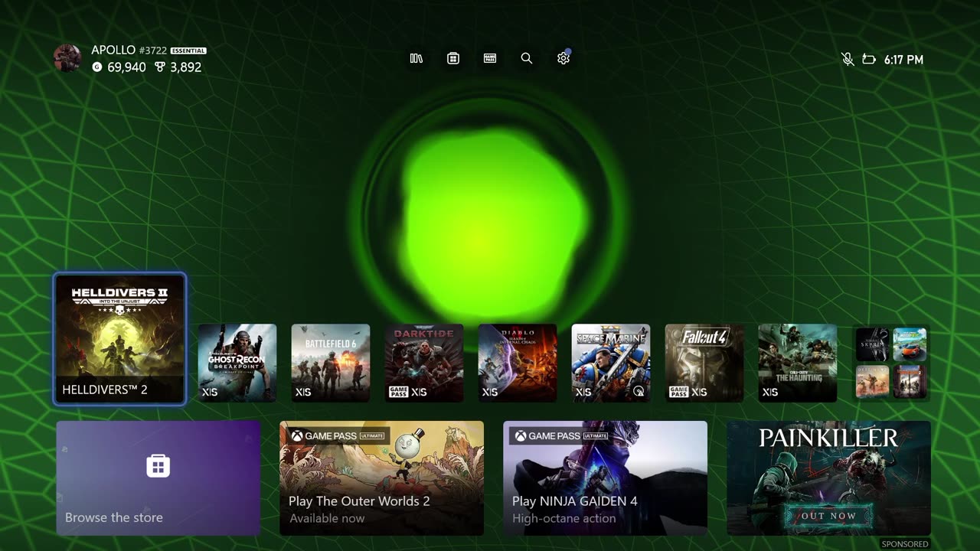Screen dimensions: 980x551
Task: Open the Game Pass icon in top bar
Action: pos(490,58)
